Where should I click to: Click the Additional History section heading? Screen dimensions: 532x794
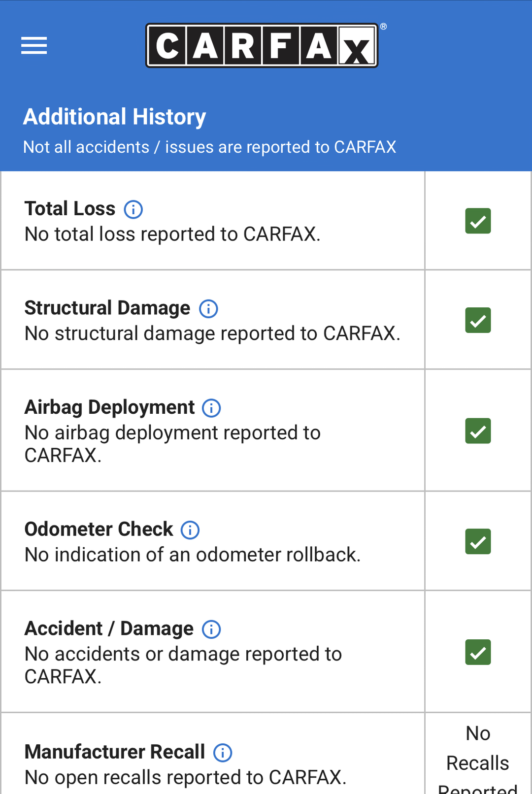pos(115,117)
